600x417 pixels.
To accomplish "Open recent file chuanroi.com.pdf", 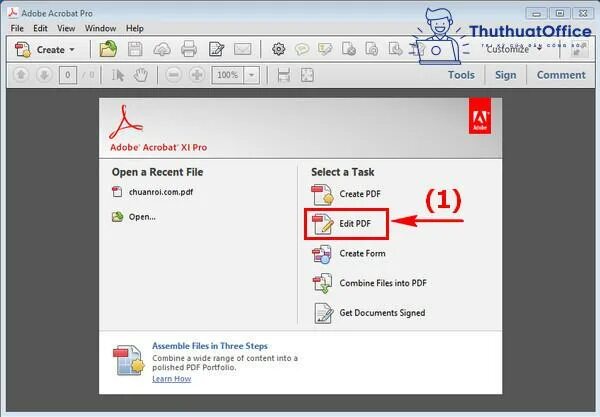I will 153,192.
